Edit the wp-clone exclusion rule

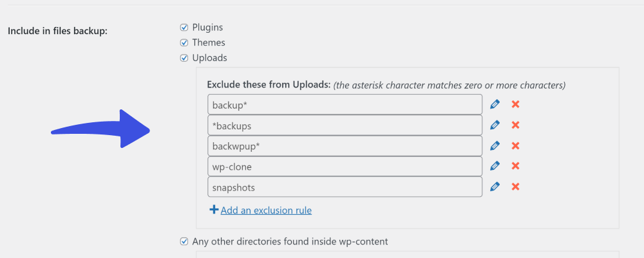(x=495, y=166)
